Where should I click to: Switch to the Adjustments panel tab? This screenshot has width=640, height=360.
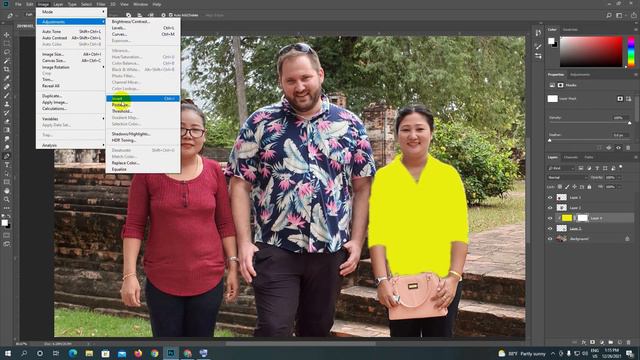point(580,75)
